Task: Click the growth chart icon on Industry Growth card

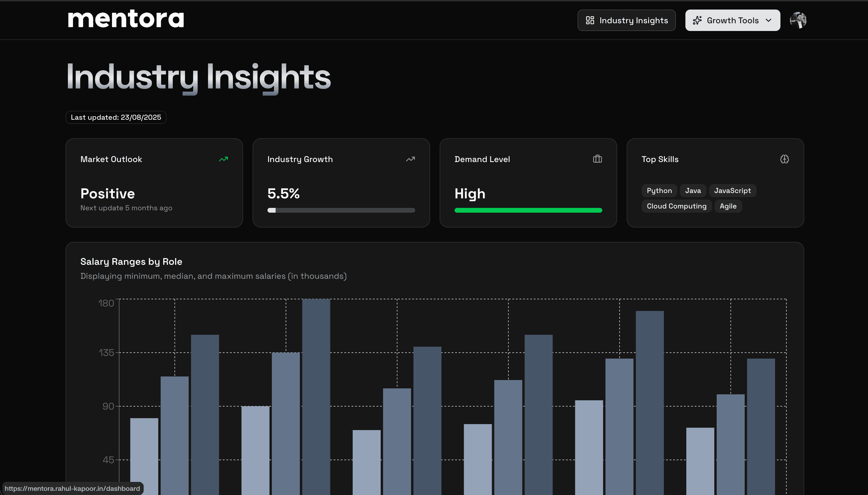Action: 410,159
